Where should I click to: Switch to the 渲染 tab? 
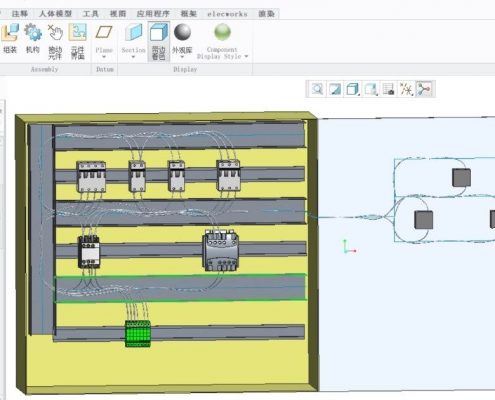pos(266,14)
